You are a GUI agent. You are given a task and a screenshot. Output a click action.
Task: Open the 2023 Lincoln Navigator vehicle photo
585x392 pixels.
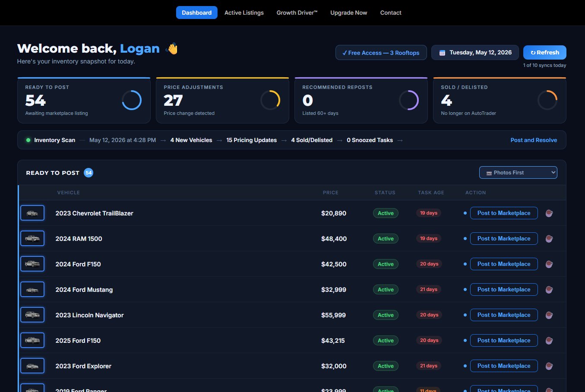32,315
